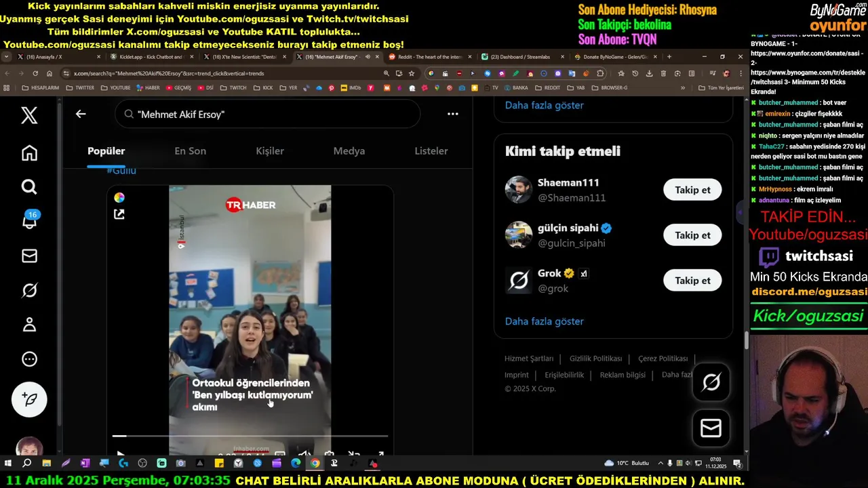The width and height of the screenshot is (868, 488).
Task: Switch to the En Son tab
Action: [190, 151]
